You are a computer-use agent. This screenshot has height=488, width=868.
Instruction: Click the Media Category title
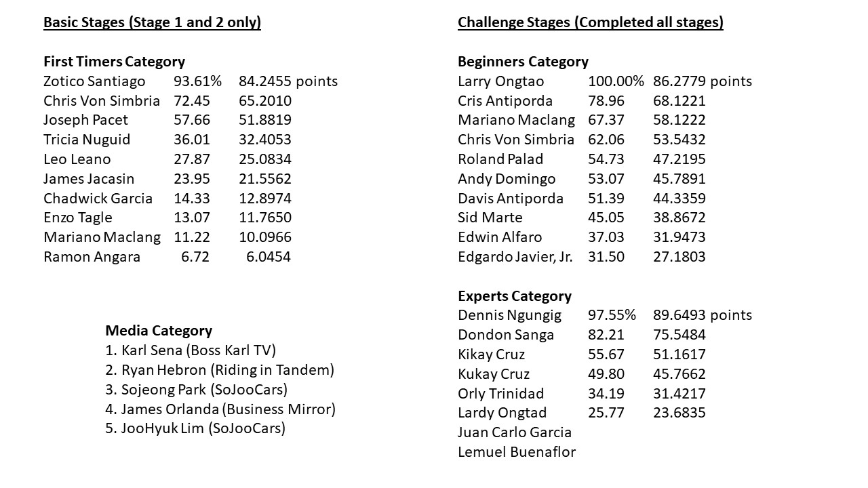coord(159,331)
